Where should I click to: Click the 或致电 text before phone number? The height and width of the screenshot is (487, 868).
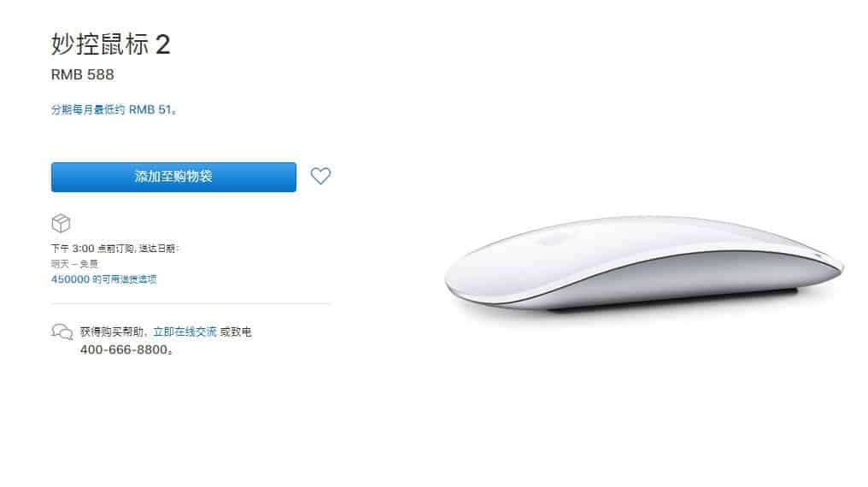click(x=236, y=332)
